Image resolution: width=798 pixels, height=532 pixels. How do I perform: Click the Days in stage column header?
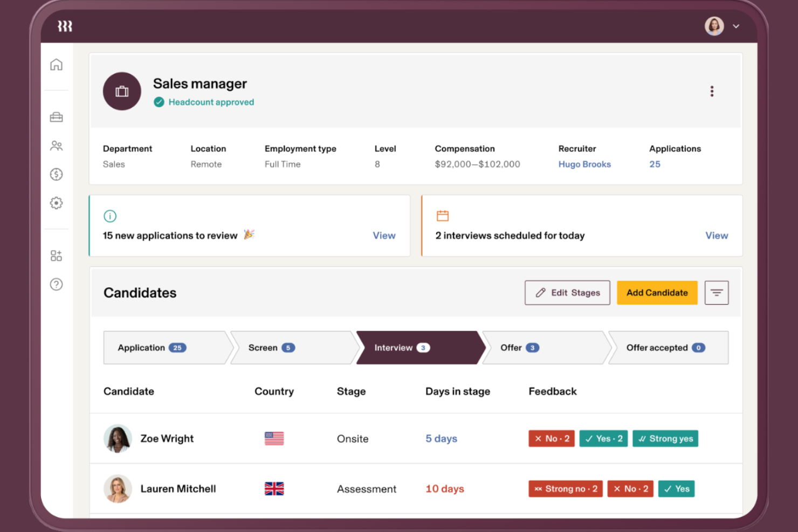(458, 391)
